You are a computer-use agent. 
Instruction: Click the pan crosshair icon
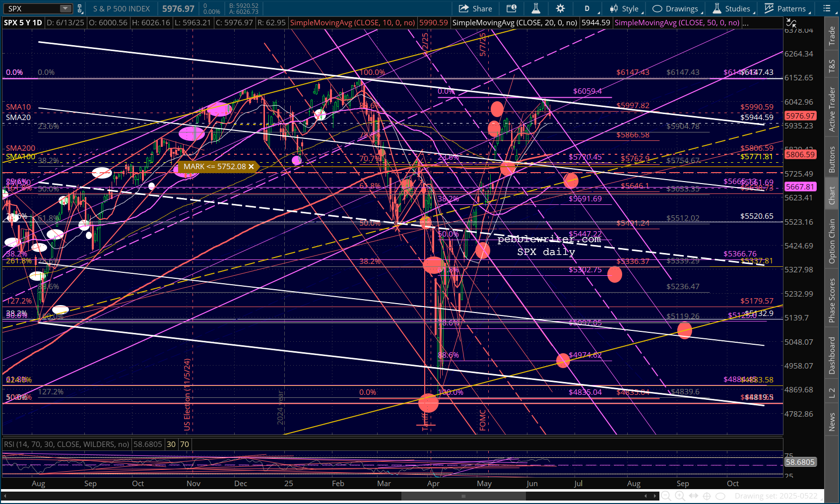pyautogui.click(x=707, y=496)
